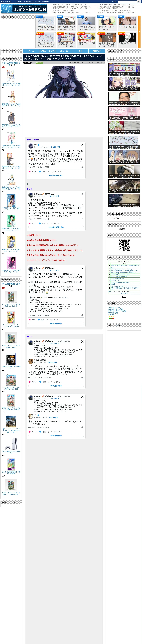
Task: Open the 交響詩篇エウレカセブン(1) manga cover
Action: click(x=11, y=76)
